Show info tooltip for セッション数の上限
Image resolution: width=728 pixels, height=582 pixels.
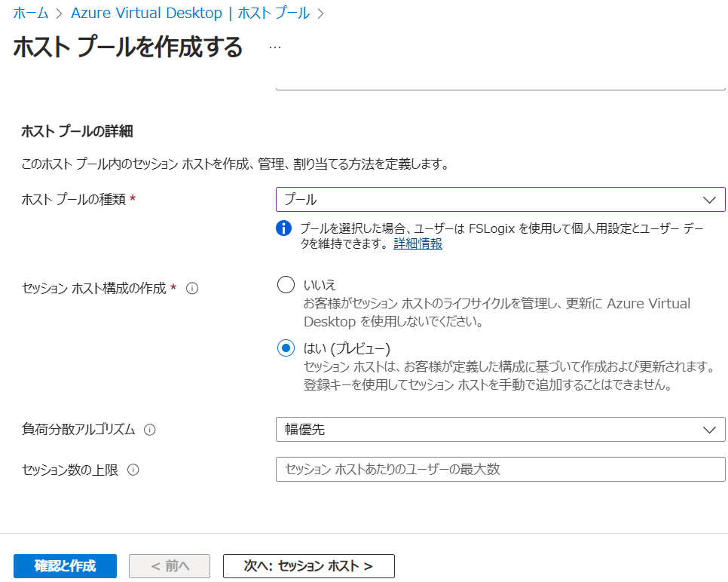click(x=133, y=470)
